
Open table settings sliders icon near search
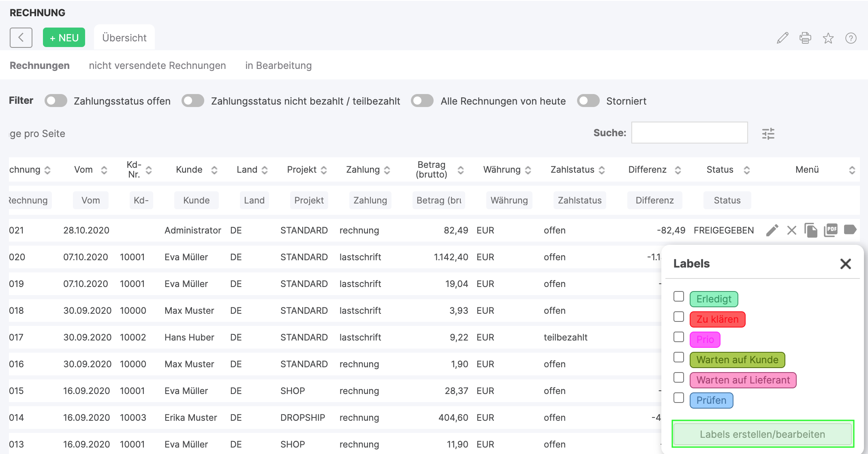click(768, 133)
